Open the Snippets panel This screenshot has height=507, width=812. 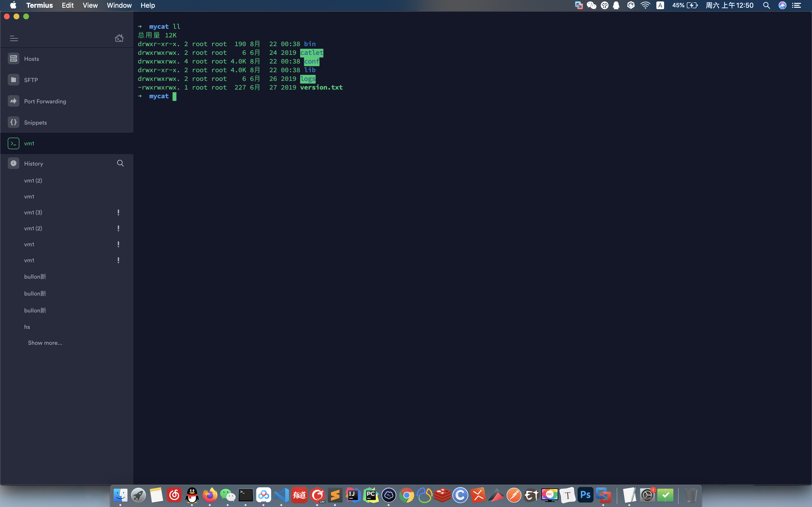click(36, 122)
